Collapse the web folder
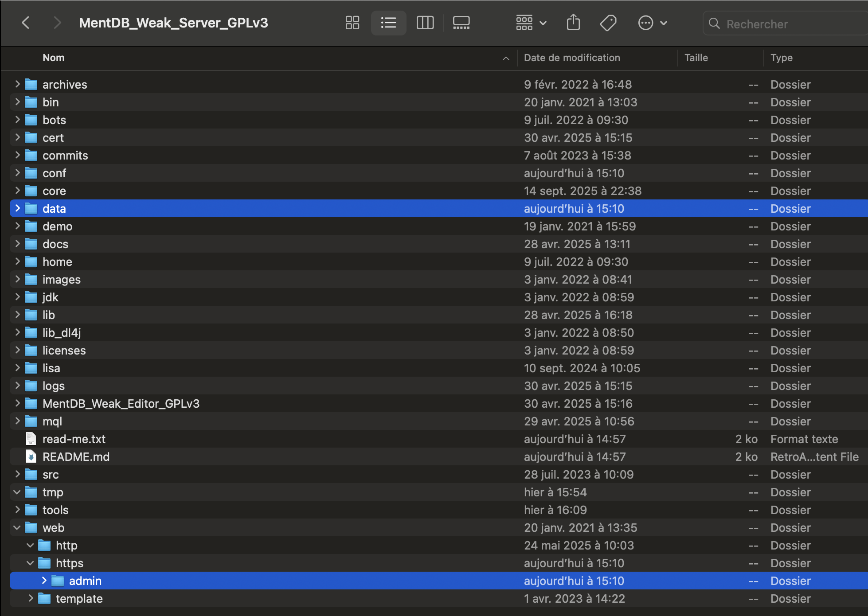 click(x=17, y=527)
